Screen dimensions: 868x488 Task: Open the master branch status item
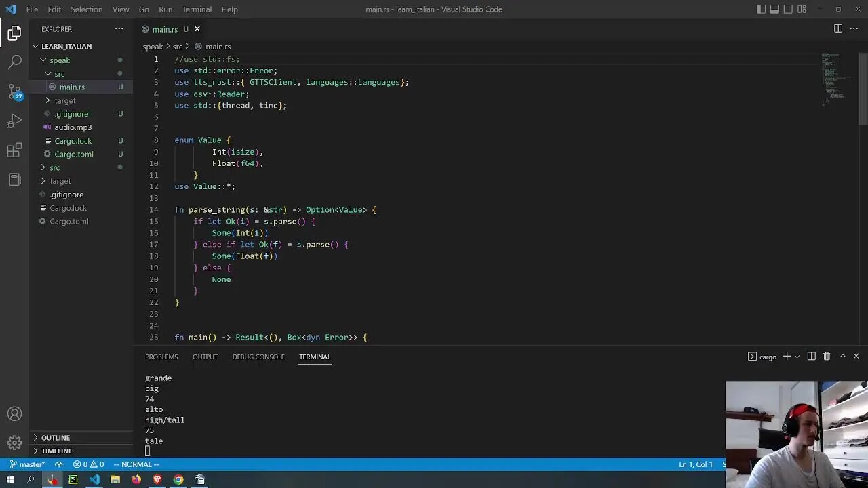click(27, 464)
